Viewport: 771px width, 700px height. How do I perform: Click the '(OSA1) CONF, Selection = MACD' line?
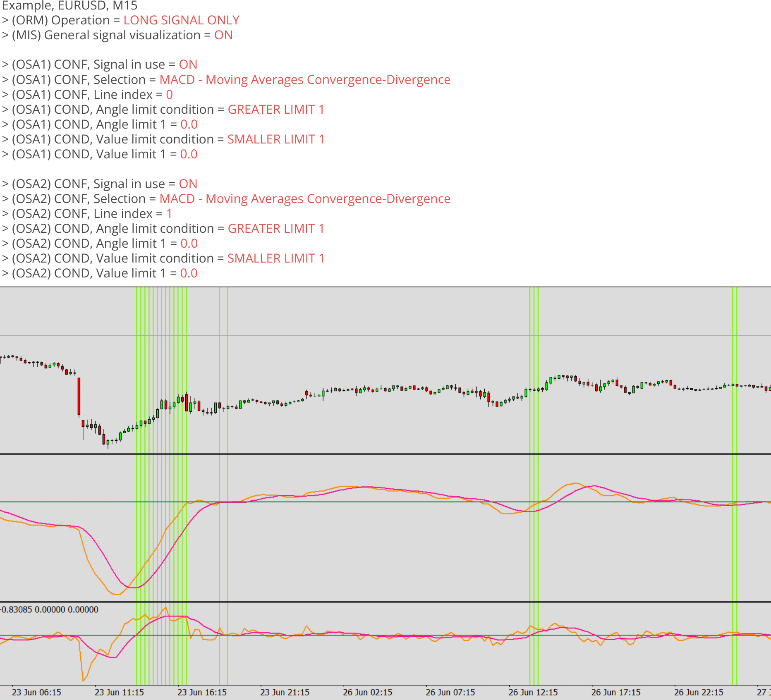[x=226, y=79]
